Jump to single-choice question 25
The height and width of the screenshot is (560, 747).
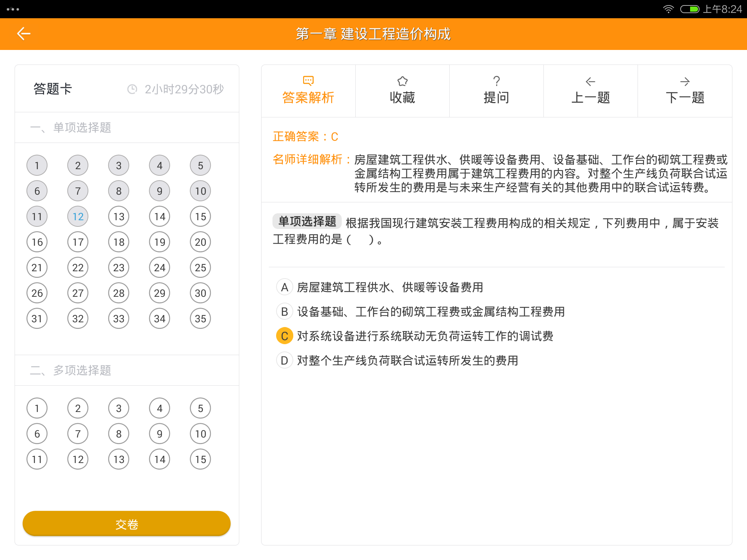[200, 268]
